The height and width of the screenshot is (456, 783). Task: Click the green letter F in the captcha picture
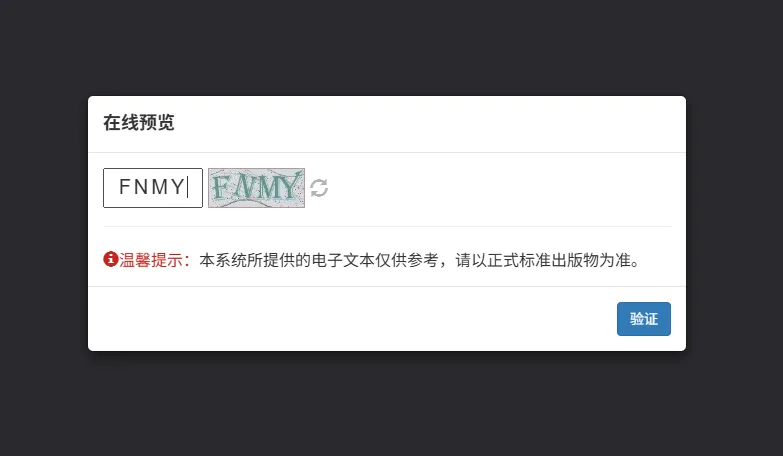(x=221, y=188)
